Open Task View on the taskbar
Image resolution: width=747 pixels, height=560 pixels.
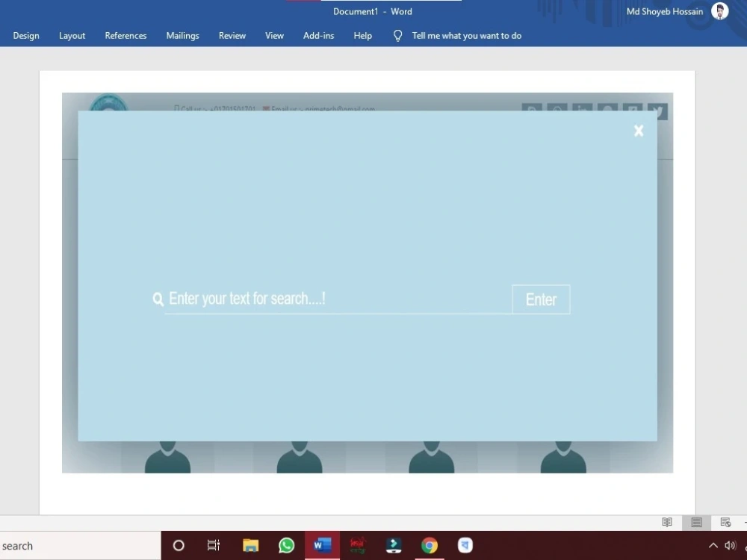214,546
